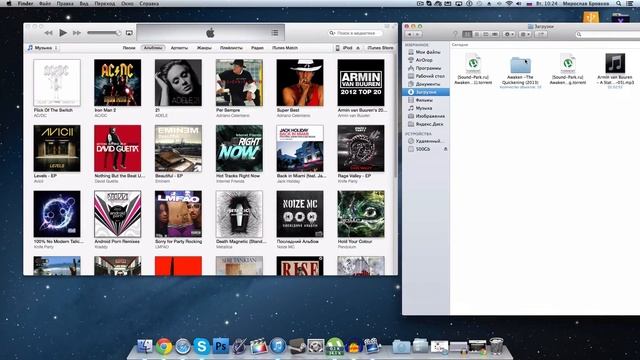Launch Photoshop from the Dock

point(220,347)
